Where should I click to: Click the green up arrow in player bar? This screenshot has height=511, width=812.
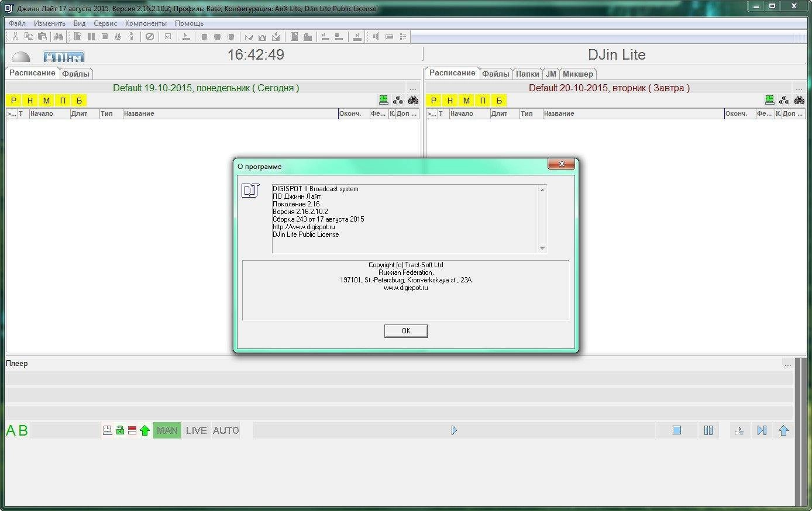(145, 431)
